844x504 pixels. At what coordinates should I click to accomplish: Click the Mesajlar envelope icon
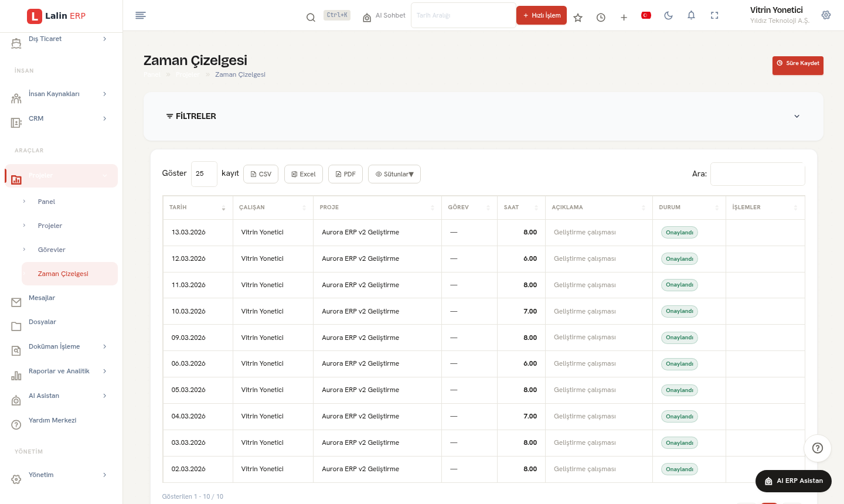coord(16,302)
